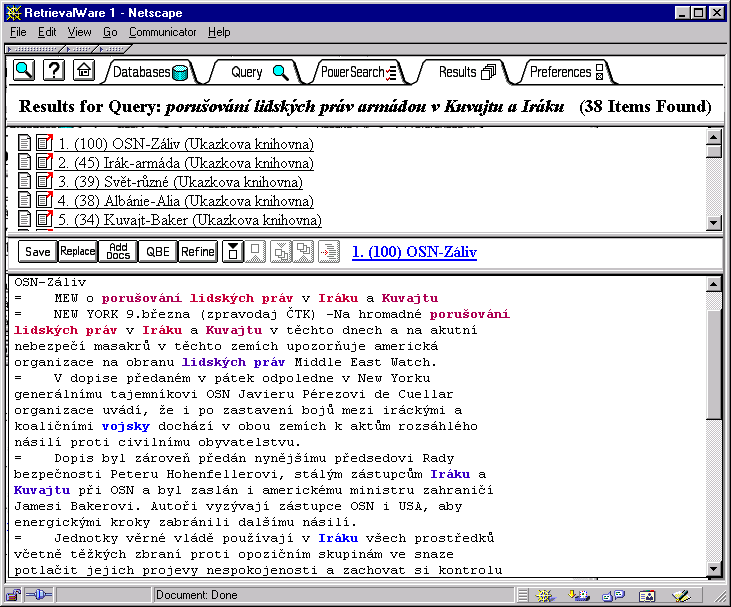
Task: Click the component bar grip handle
Action: (523, 595)
